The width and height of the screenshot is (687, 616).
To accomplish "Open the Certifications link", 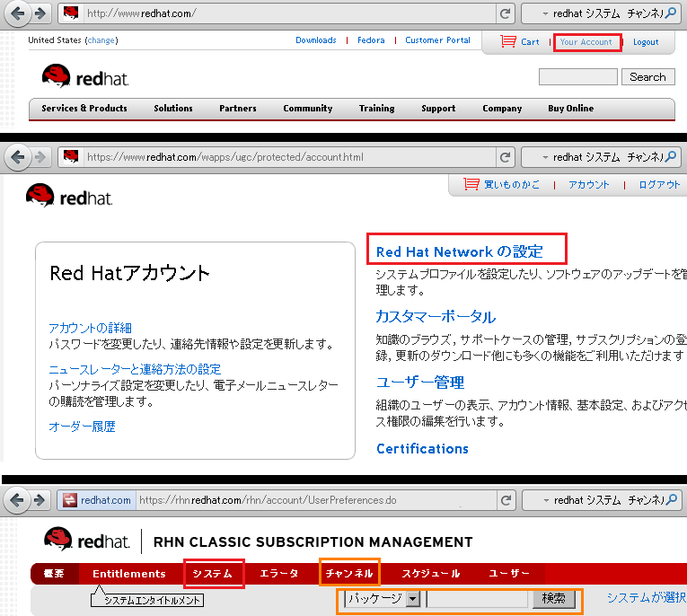I will click(422, 449).
